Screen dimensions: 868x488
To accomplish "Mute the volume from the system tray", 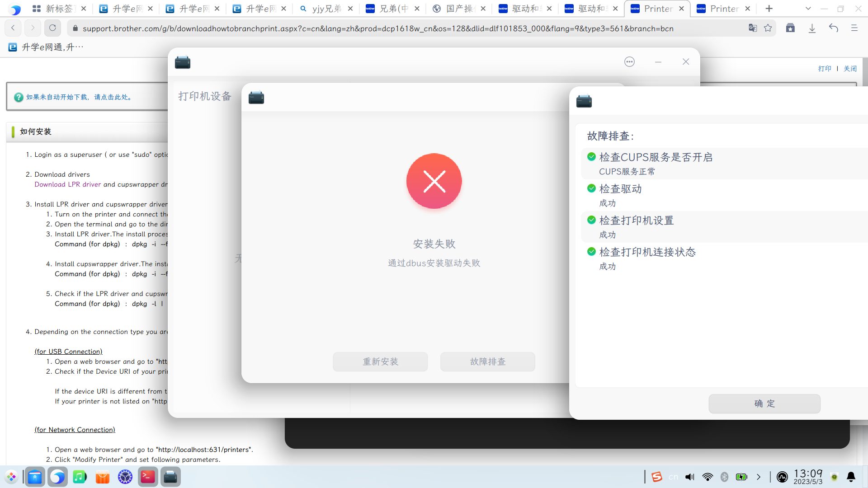I will tap(689, 477).
